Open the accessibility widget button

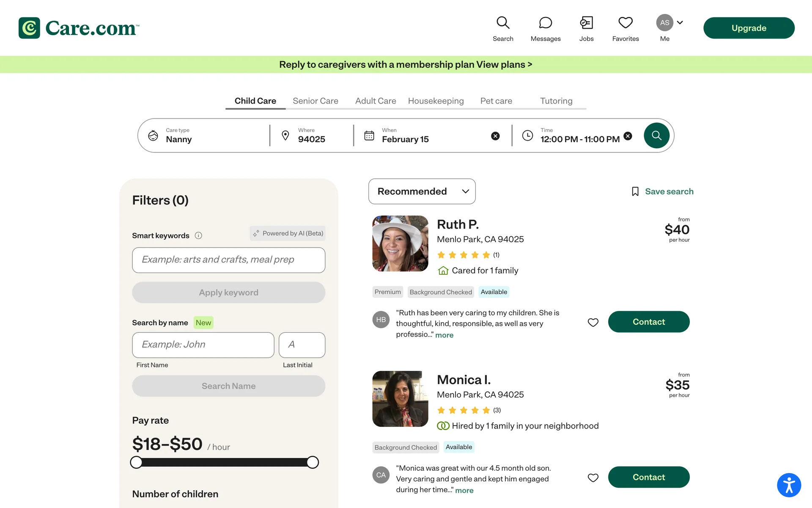pos(789,485)
